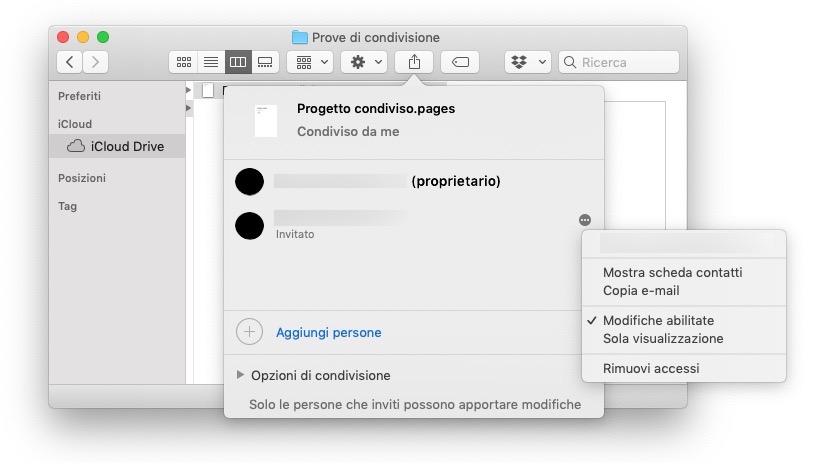
Task: Open the three-dots options button for the invitee
Action: point(585,220)
